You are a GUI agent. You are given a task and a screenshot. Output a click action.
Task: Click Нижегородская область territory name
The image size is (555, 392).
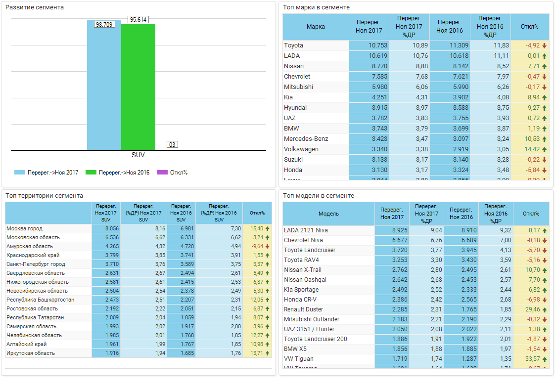tap(38, 282)
